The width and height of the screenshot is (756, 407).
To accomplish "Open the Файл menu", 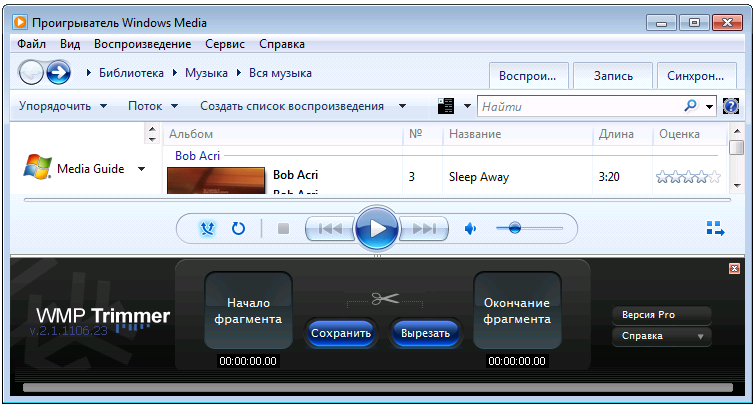I will [x=31, y=44].
